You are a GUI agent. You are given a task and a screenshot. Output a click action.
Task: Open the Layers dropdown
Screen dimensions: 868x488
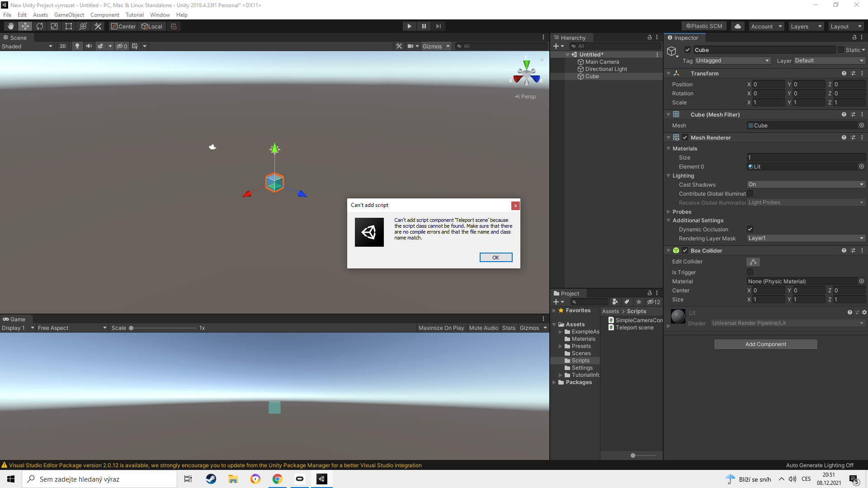coord(806,26)
